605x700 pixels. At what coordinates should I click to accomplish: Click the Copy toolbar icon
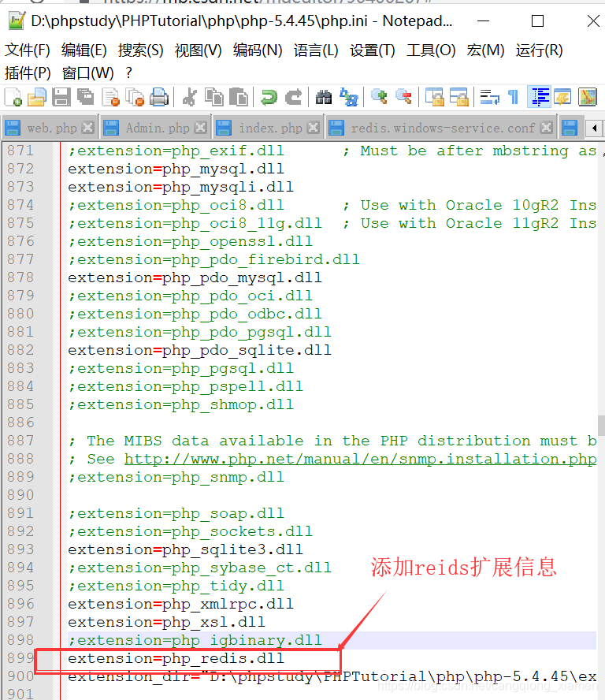pyautogui.click(x=214, y=97)
